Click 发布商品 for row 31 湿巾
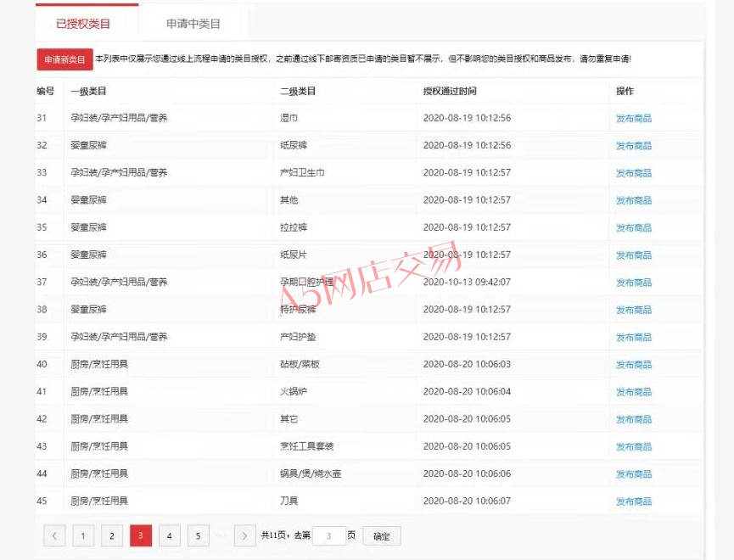The image size is (734, 560). pyautogui.click(x=633, y=119)
